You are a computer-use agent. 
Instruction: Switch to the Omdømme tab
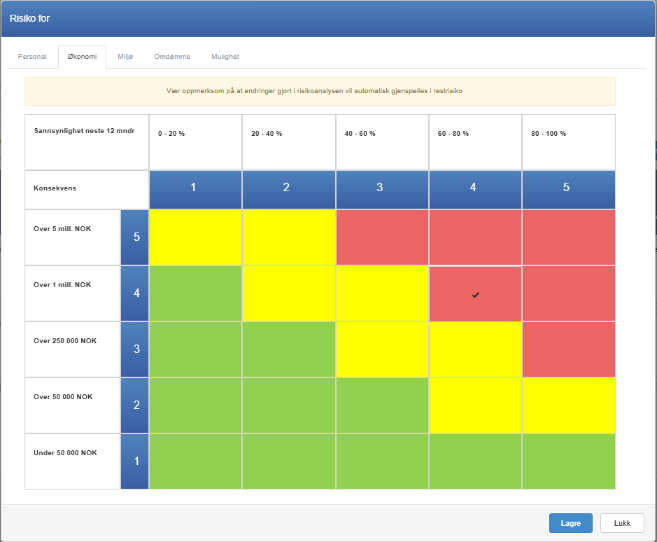[x=172, y=57]
